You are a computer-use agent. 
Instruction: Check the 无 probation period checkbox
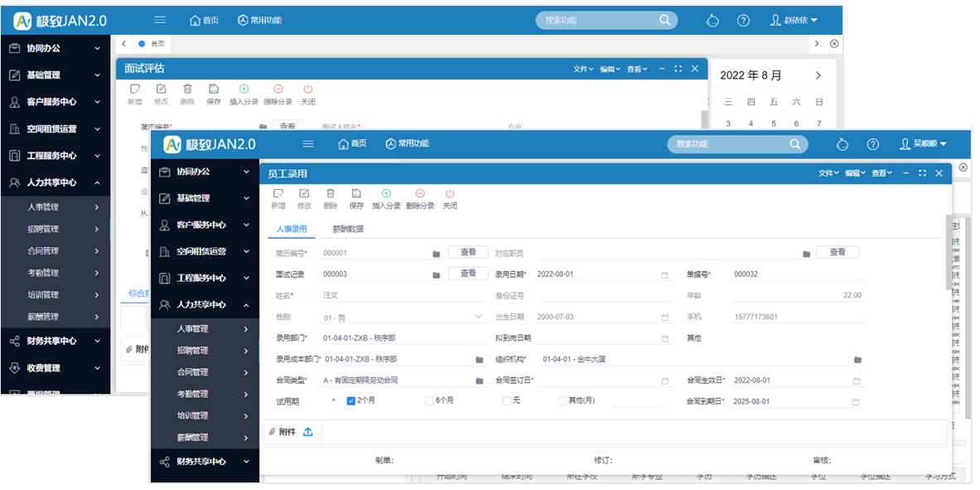coord(506,401)
